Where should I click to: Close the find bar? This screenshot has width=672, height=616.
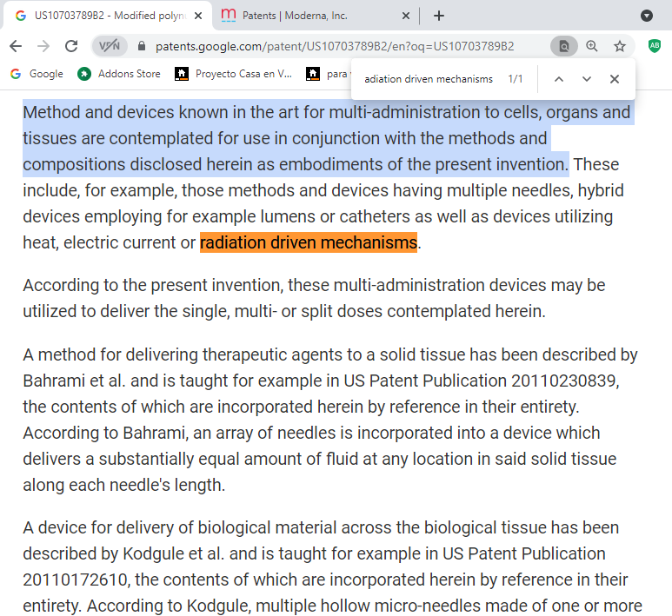point(615,79)
